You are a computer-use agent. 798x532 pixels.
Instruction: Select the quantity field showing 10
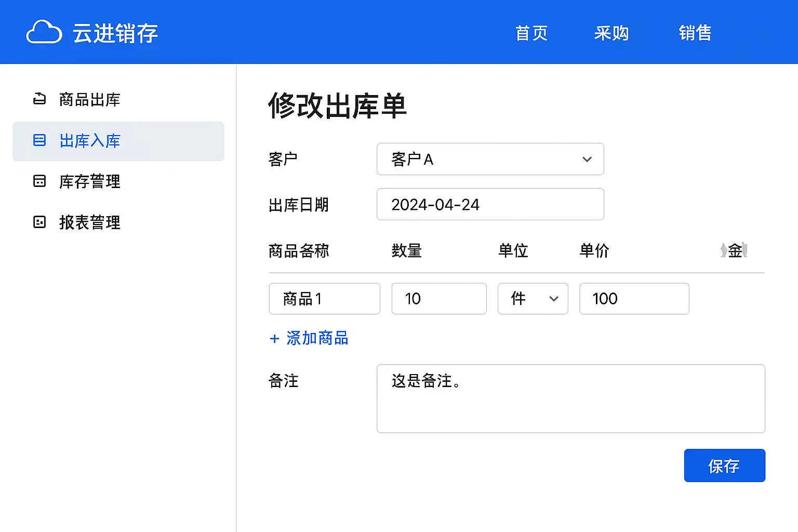coord(438,299)
